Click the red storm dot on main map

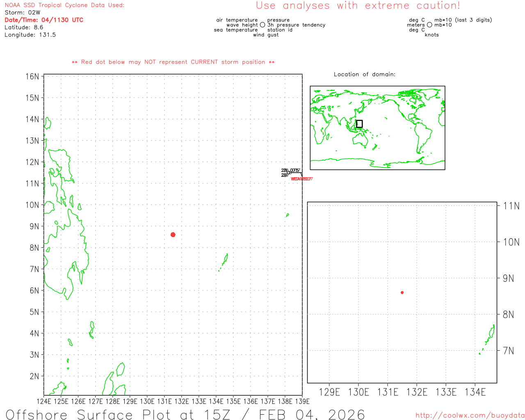173,235
